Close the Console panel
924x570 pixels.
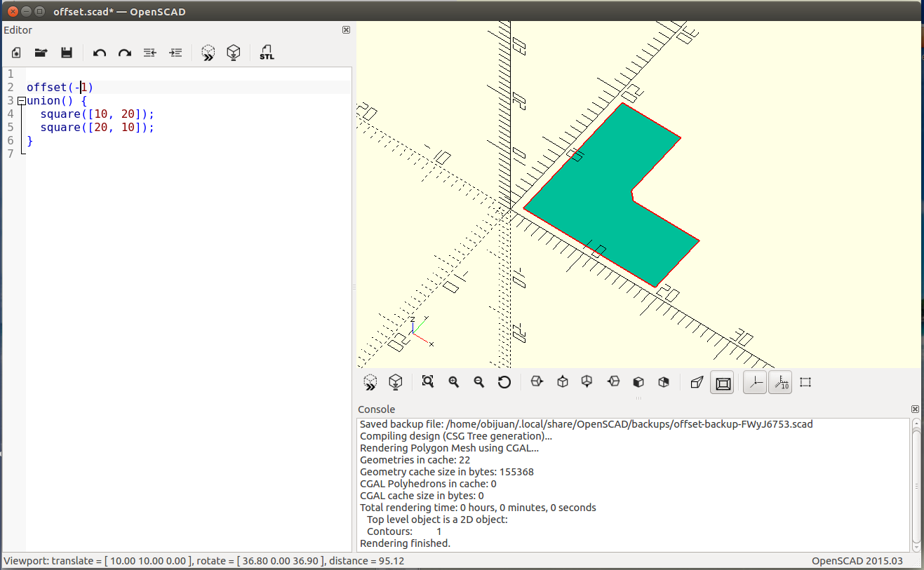pyautogui.click(x=915, y=409)
